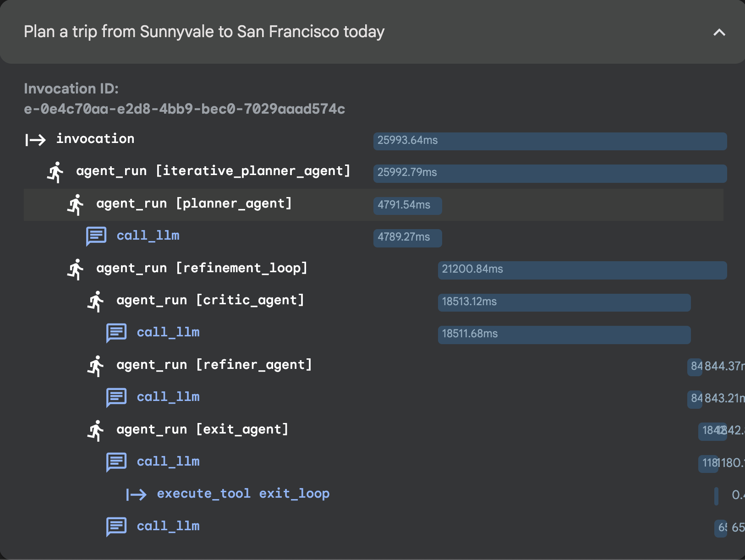Select the agent_run [exit_agent] row

pos(202,430)
